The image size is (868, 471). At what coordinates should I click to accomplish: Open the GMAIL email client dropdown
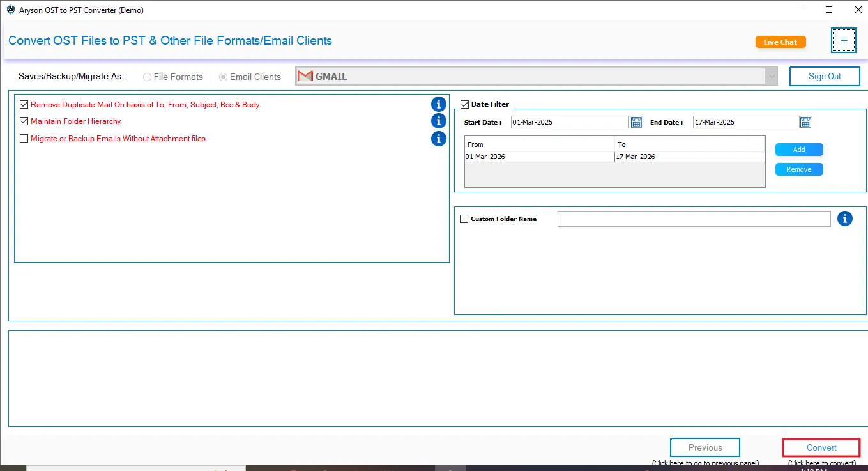point(772,76)
